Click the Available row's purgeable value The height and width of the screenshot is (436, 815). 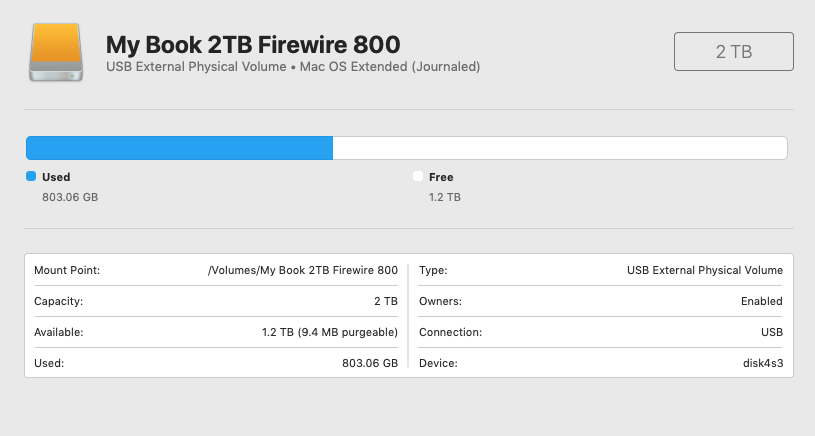329,332
